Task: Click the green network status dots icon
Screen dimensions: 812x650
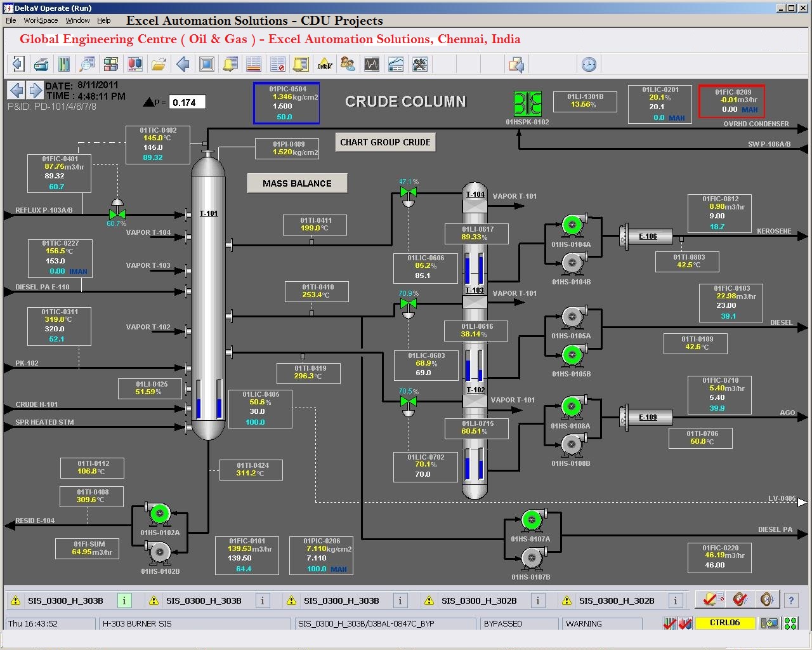Action: tap(790, 623)
